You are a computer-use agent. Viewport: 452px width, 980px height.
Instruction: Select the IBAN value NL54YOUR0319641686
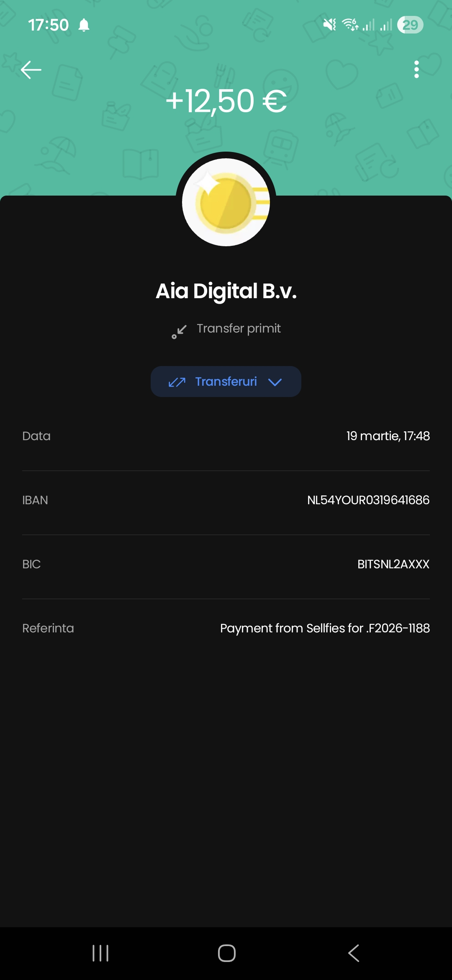click(x=368, y=500)
